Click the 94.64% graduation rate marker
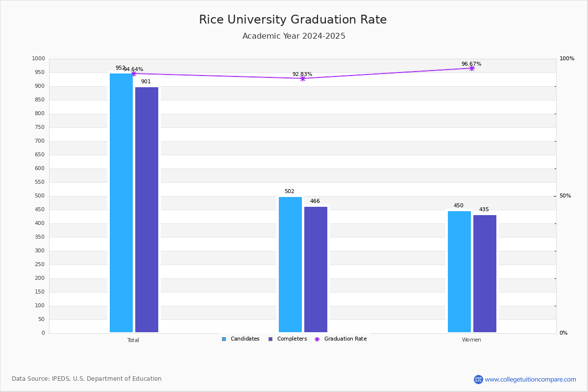This screenshot has height=392, width=588. 133,74
